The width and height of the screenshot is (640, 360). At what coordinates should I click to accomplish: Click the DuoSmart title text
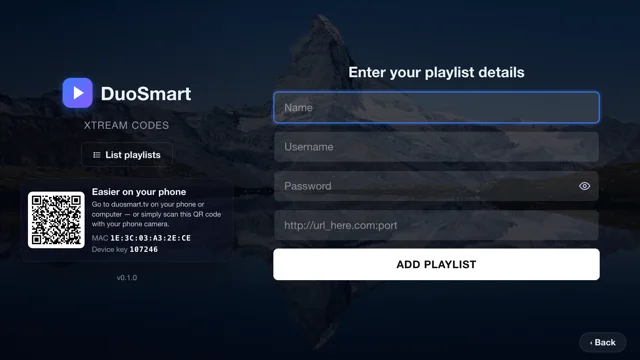146,93
